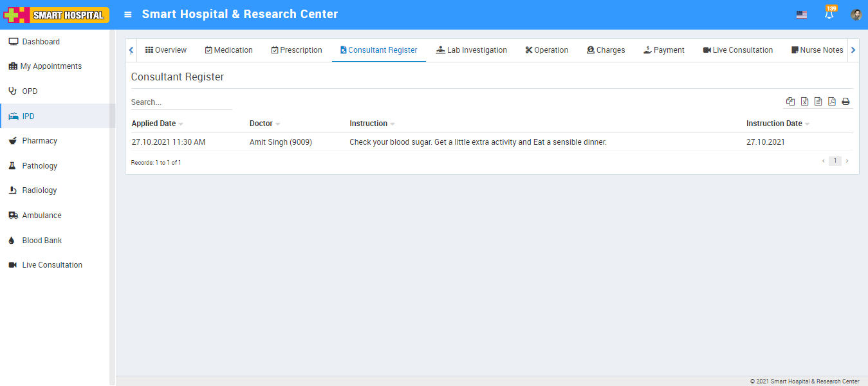Open user profile avatar menu
868x386 pixels.
pyautogui.click(x=856, y=15)
